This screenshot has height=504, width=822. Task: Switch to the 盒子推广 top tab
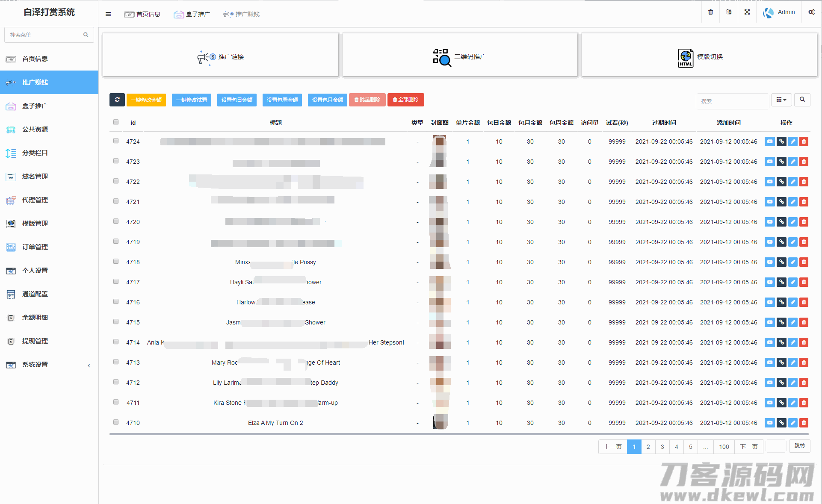click(x=192, y=14)
